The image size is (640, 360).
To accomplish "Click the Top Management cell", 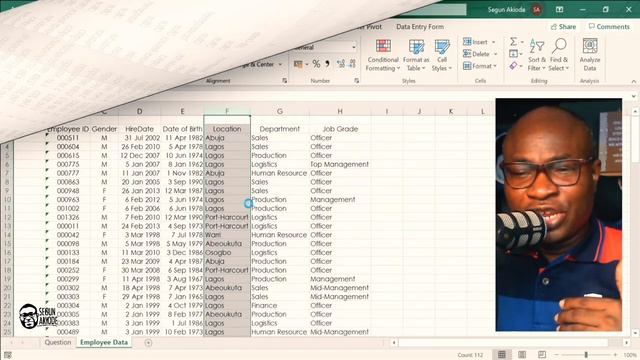I will pyautogui.click(x=340, y=164).
